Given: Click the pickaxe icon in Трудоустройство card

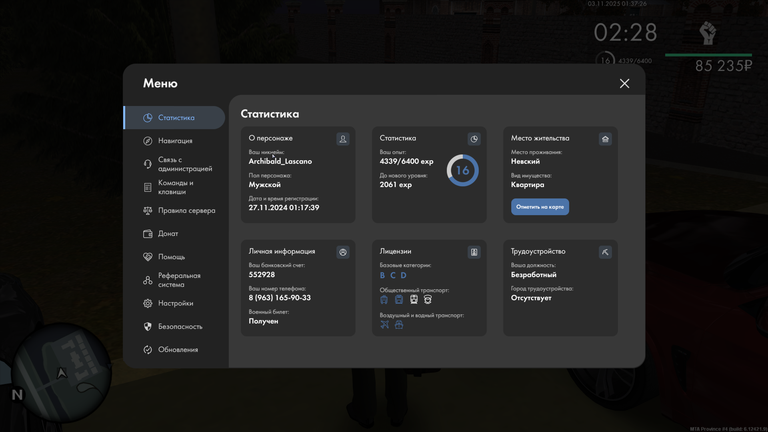Looking at the screenshot, I should [x=605, y=252].
